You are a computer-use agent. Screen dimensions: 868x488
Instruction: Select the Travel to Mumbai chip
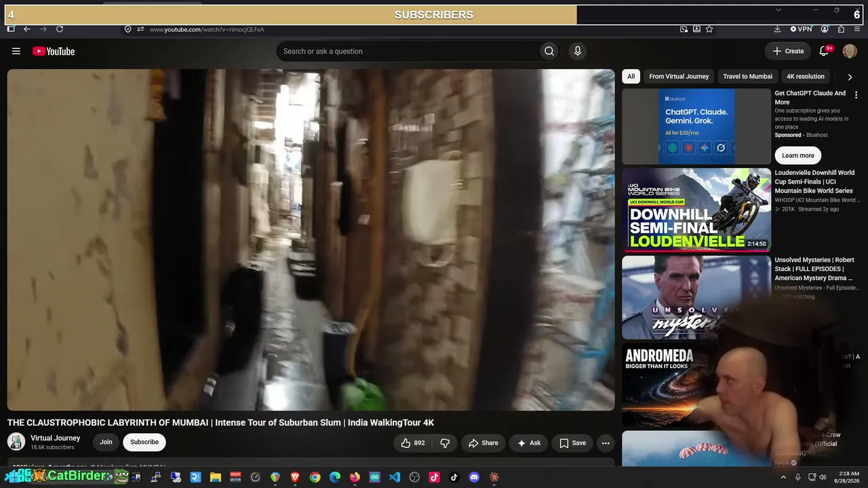coord(747,77)
